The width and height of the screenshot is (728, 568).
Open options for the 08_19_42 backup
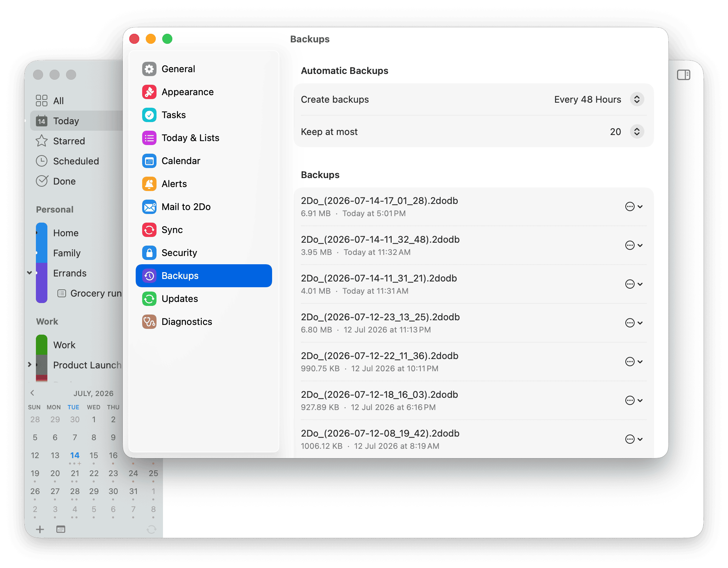[634, 439]
